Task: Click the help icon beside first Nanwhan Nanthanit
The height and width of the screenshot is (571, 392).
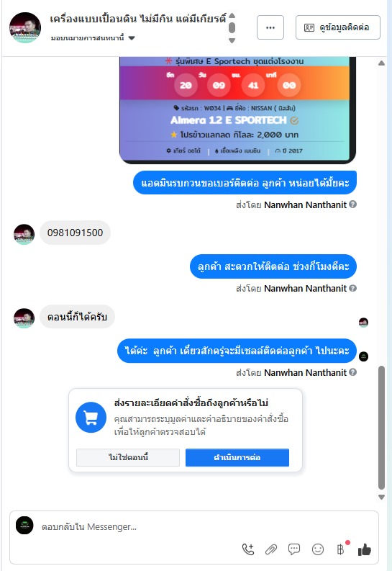Action: (x=352, y=204)
